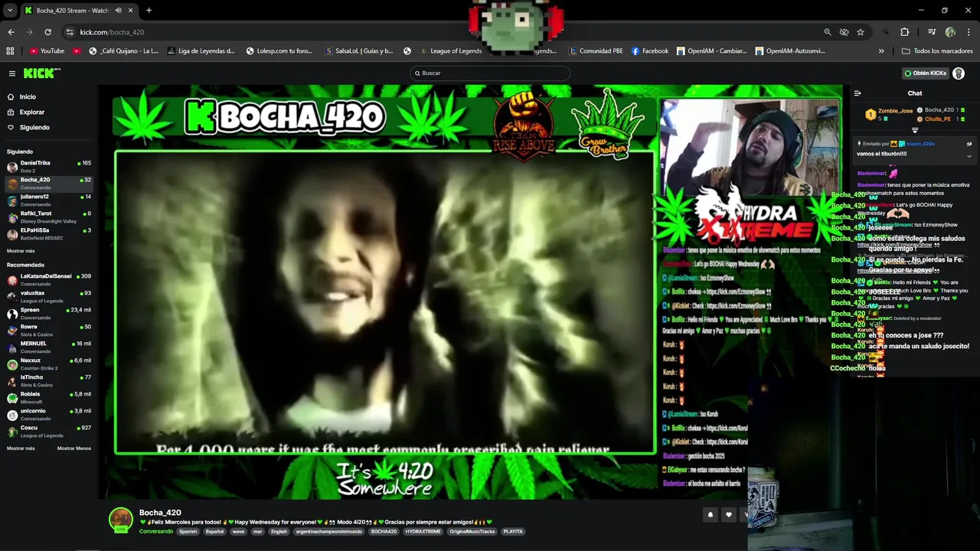Open Rafiki_Tarot channel
The image size is (980, 551).
click(49, 217)
